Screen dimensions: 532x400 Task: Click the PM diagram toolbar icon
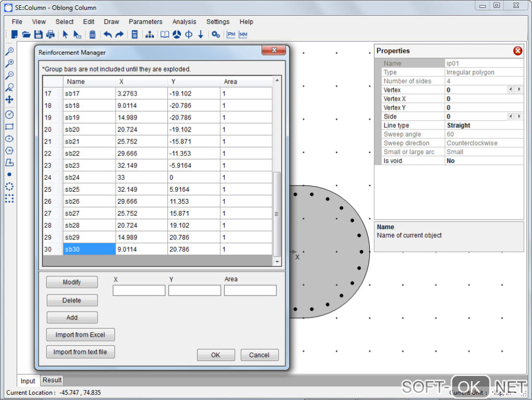[x=231, y=34]
